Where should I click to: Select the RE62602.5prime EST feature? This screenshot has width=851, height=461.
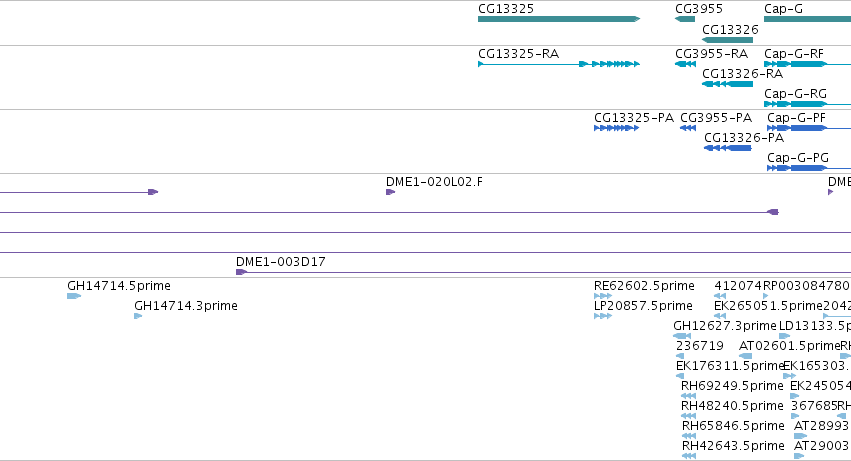pyautogui.click(x=603, y=296)
